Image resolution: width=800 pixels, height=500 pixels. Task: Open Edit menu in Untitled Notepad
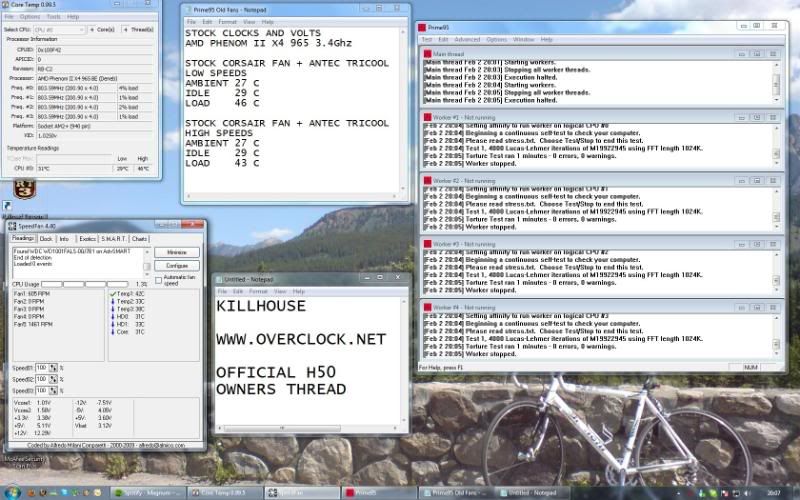[238, 291]
